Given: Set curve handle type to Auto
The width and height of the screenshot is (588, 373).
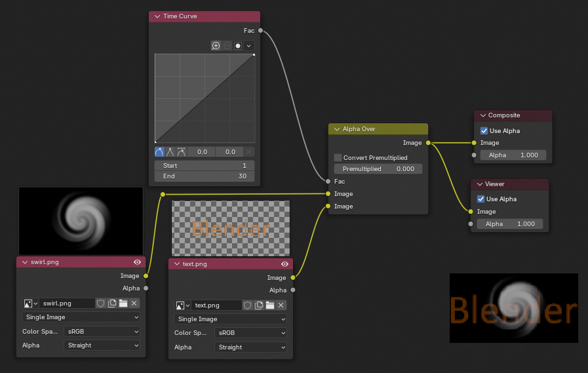Looking at the screenshot, I should [159, 152].
